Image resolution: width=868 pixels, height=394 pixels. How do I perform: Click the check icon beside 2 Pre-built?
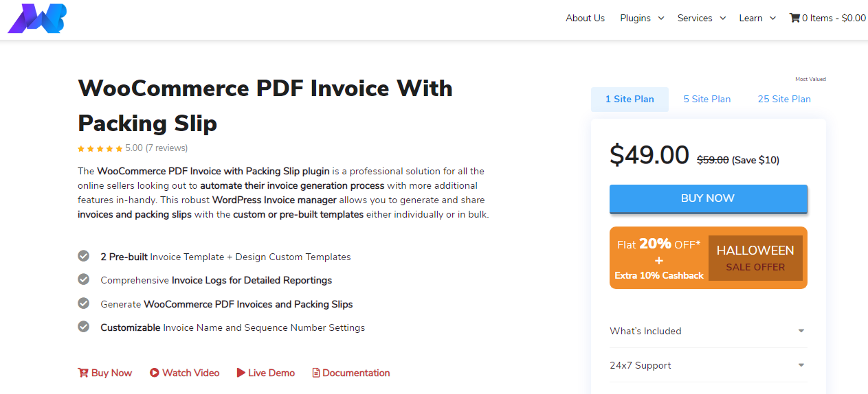pos(84,256)
